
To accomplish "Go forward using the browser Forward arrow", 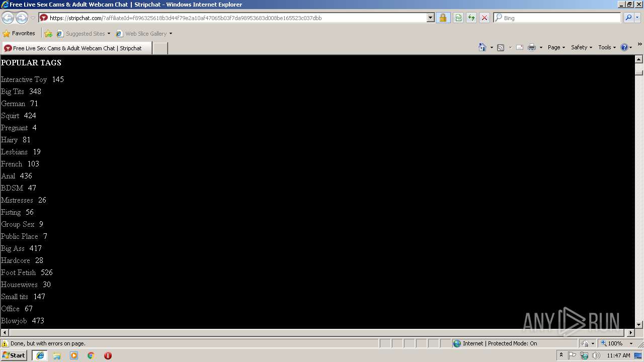I will 22,18.
